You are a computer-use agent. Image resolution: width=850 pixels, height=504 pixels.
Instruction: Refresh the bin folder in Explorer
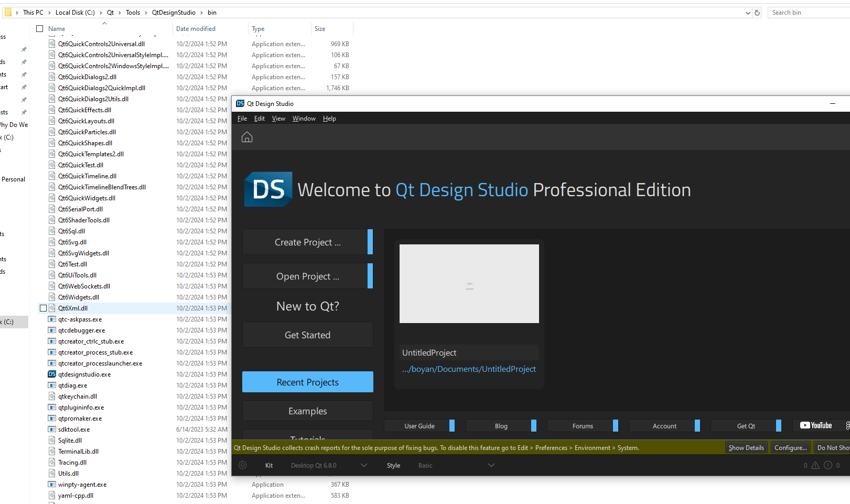pos(757,13)
